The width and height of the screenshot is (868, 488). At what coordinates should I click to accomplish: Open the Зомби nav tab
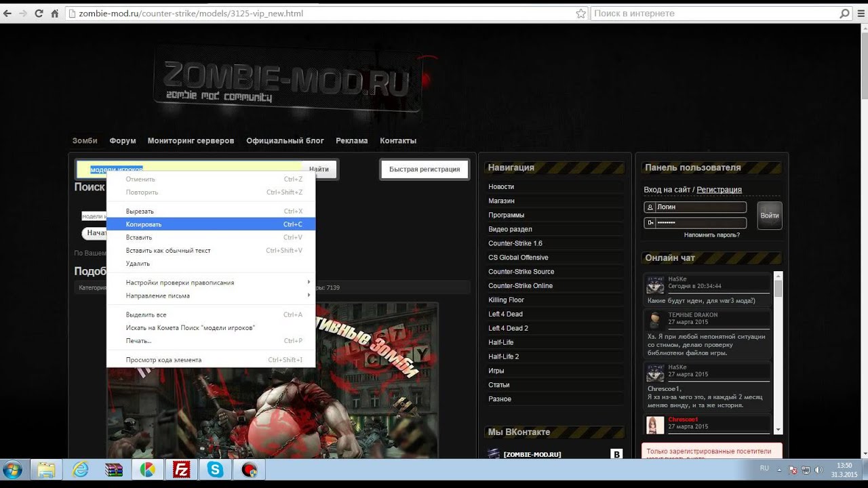[85, 141]
